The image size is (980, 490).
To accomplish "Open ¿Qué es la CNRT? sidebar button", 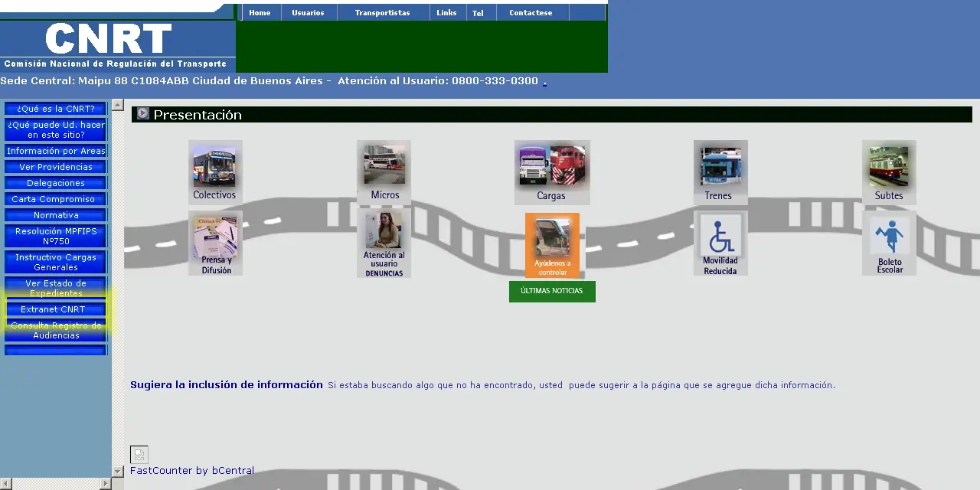I will (55, 109).
